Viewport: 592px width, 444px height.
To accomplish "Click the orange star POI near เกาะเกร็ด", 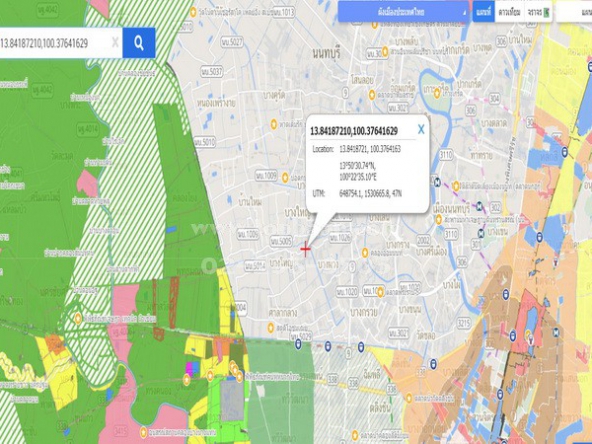I will 437,92.
